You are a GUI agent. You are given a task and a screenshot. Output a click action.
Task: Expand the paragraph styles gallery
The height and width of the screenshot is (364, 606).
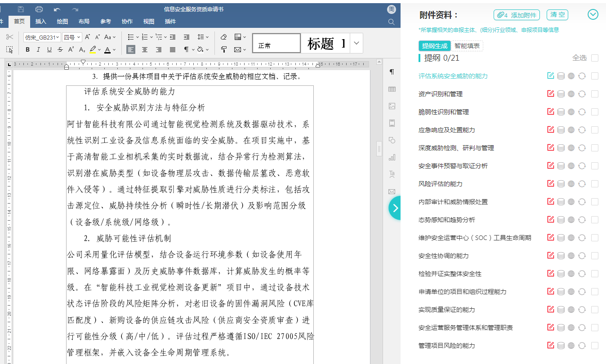(x=356, y=43)
